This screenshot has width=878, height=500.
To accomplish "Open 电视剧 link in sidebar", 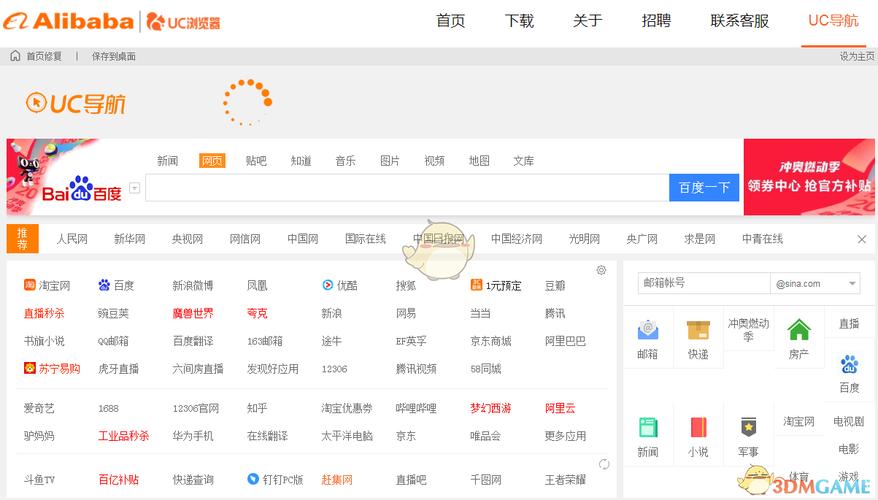I will [849, 422].
